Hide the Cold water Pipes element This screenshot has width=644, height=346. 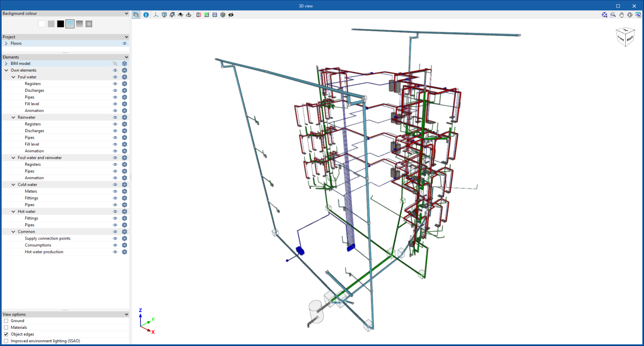point(115,204)
